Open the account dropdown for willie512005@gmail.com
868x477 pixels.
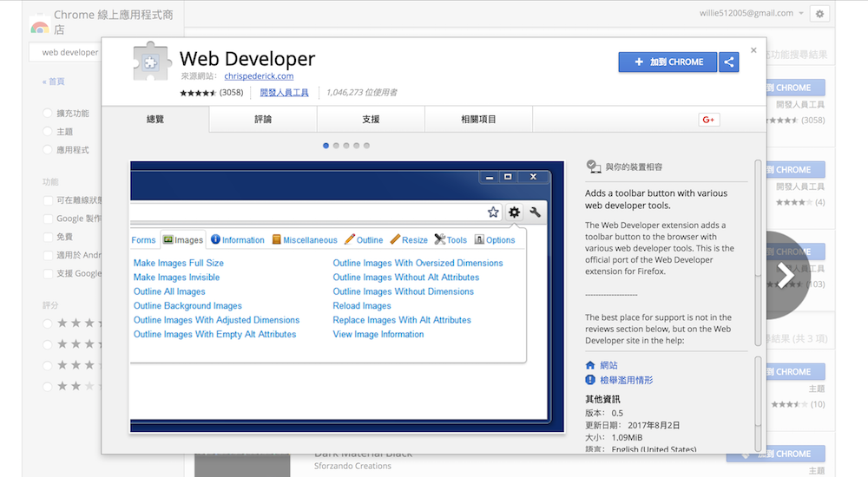pyautogui.click(x=801, y=13)
